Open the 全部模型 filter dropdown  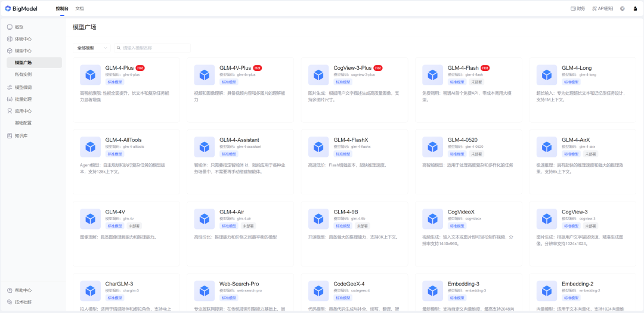(92, 48)
